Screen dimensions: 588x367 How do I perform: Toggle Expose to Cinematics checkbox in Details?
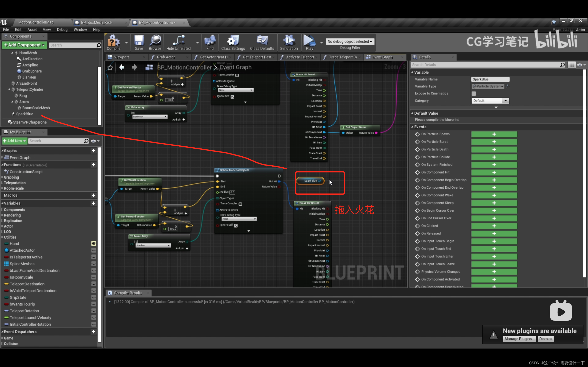(473, 93)
